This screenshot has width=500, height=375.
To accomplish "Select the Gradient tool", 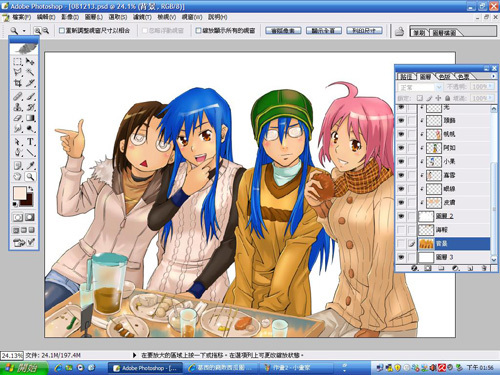I will pyautogui.click(x=30, y=118).
